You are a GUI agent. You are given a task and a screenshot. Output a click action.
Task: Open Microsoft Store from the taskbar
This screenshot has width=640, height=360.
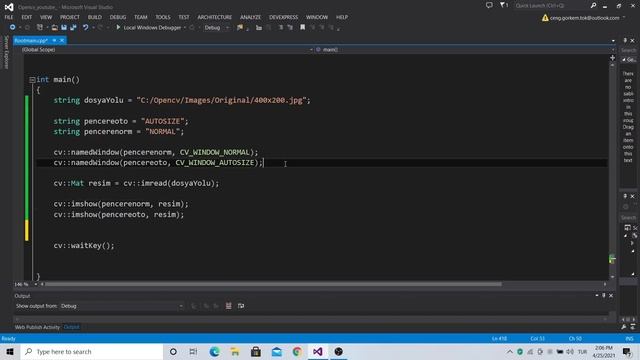[x=256, y=351]
